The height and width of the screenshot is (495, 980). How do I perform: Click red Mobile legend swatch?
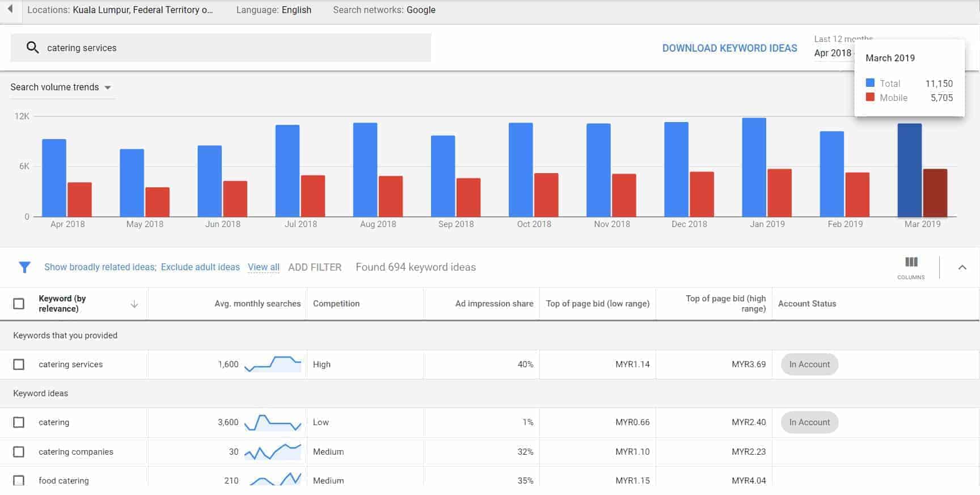coord(871,97)
